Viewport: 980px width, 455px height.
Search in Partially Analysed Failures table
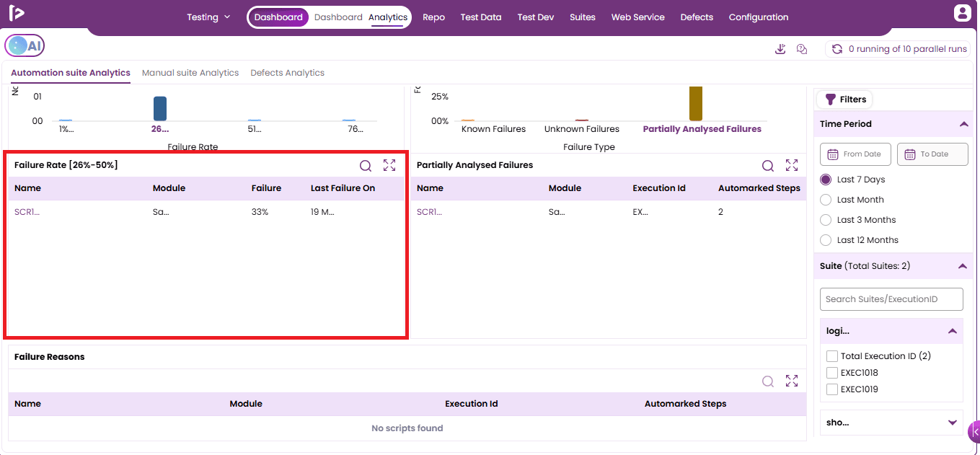coord(768,166)
